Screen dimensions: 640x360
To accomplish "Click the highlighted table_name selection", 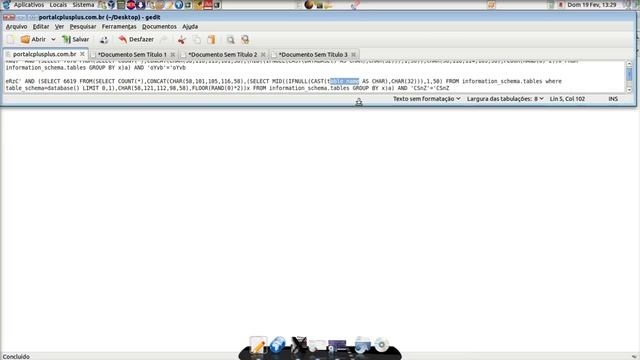I will [x=344, y=81].
